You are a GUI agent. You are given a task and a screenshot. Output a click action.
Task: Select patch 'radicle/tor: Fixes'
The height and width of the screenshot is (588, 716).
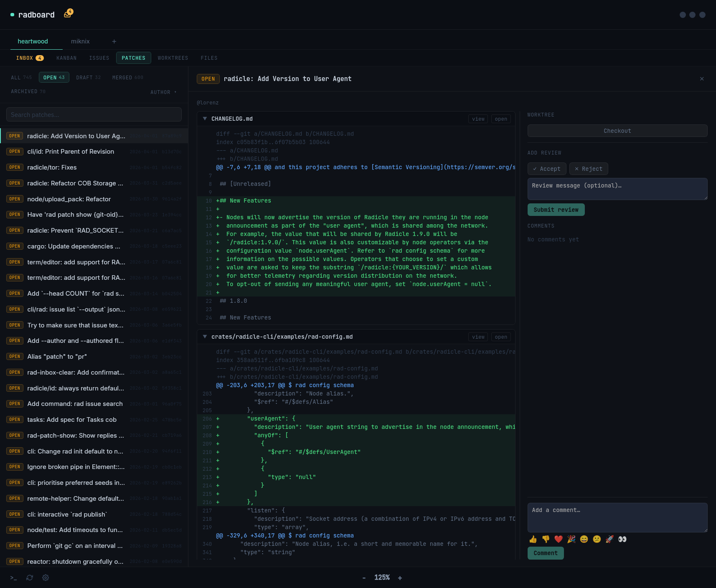94,167
